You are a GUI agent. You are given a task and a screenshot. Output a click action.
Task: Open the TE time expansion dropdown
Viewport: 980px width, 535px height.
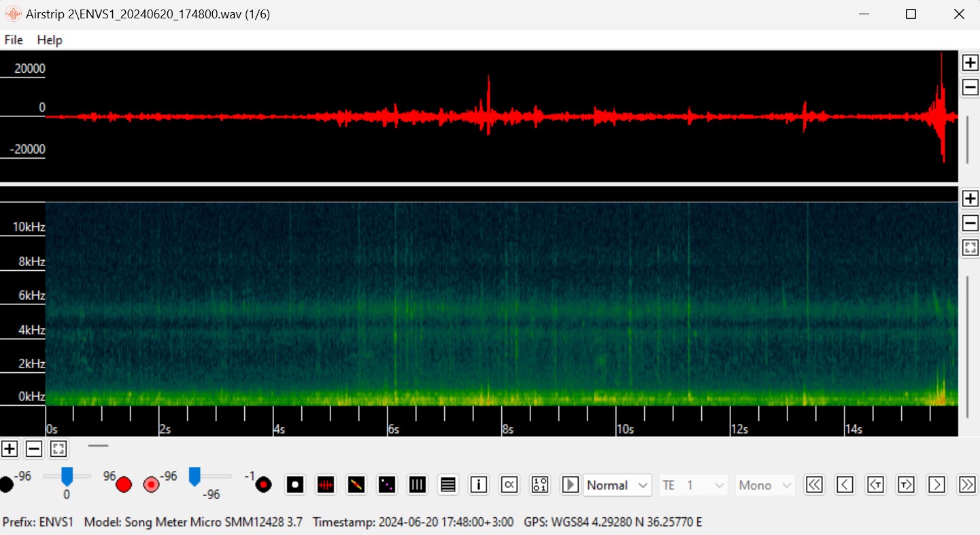point(693,485)
